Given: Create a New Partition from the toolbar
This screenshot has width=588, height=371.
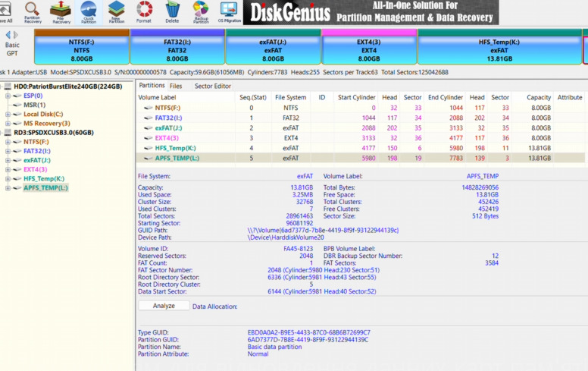Looking at the screenshot, I should click(117, 12).
